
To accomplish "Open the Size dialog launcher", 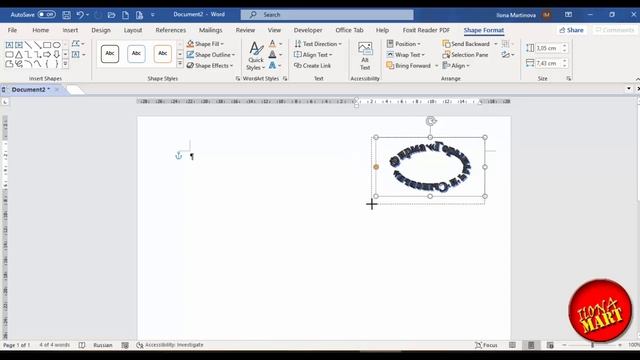I will (569, 78).
